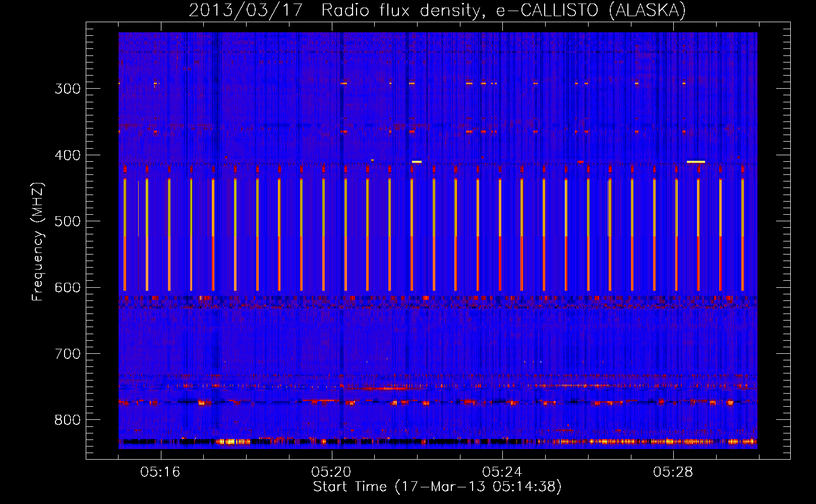Select the 500 frequency tick label

[68, 221]
